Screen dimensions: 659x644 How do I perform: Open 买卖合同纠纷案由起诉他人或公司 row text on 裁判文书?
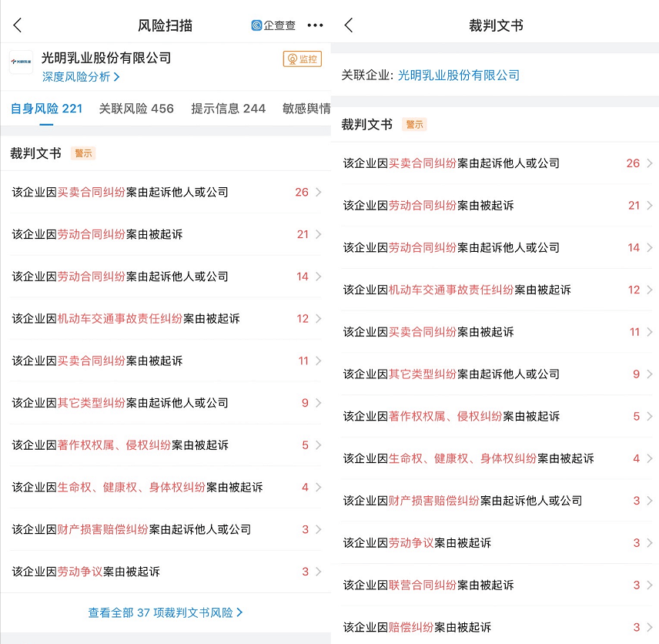coord(451,163)
